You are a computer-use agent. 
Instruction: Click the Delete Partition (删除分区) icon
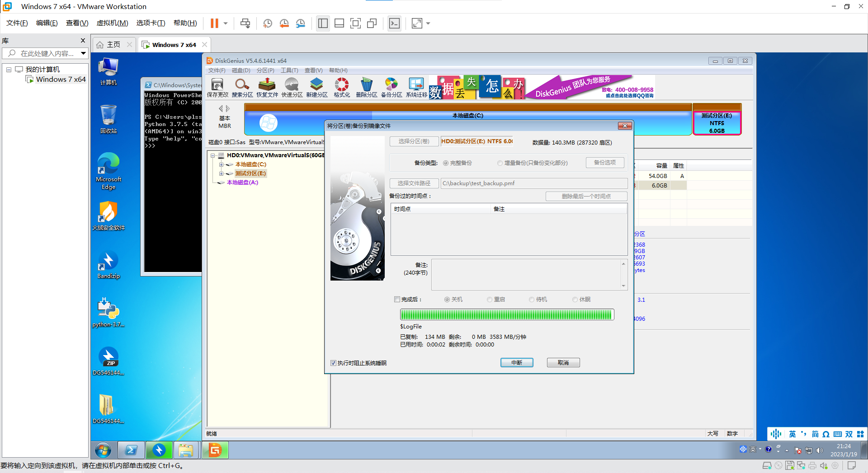(367, 88)
